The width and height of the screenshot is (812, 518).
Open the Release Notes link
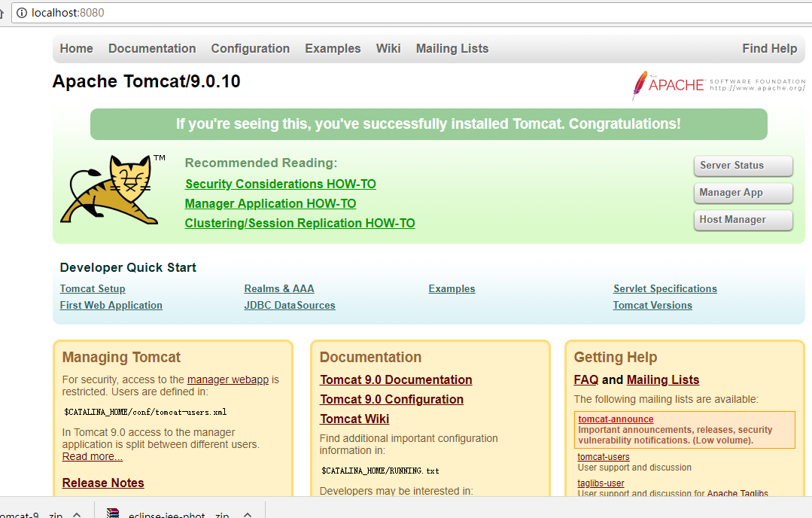coord(103,483)
